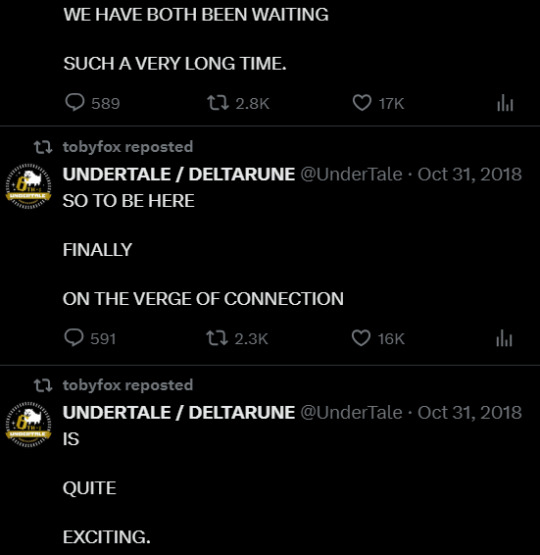Reply to the tweet with 591 replies
540x555 pixels.
tap(90, 338)
